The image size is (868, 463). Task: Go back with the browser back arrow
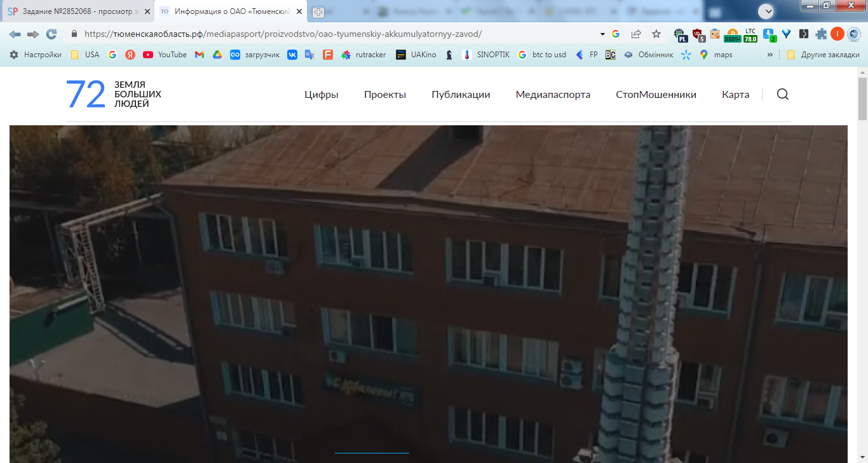coord(15,34)
